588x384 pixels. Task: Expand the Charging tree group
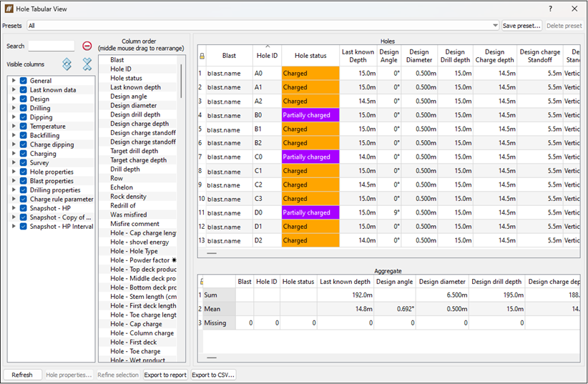click(14, 153)
